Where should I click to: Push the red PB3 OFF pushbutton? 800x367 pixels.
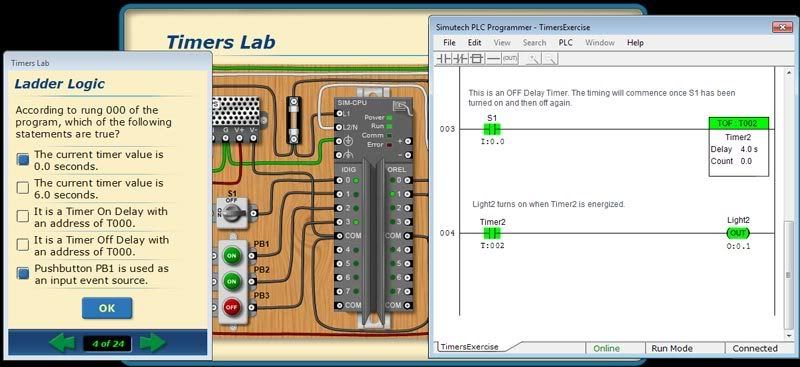click(232, 307)
